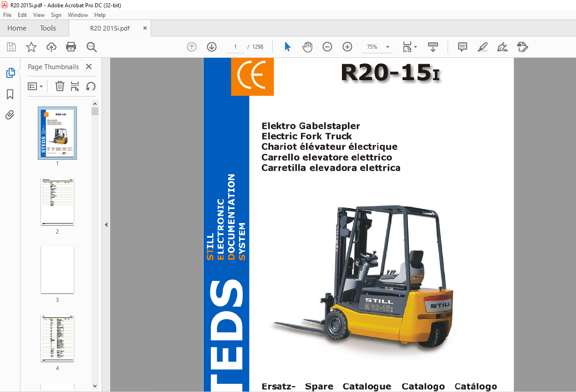The height and width of the screenshot is (392, 576).
Task: Open the Window menu
Action: (78, 15)
